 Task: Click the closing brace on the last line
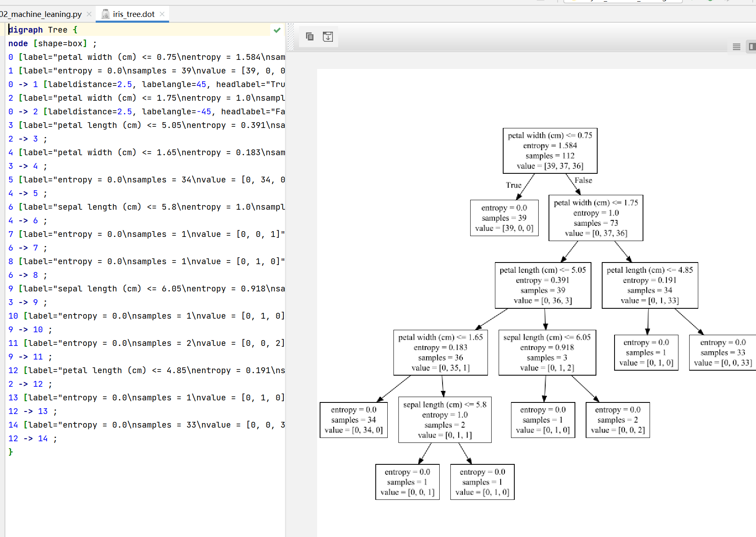pos(11,452)
